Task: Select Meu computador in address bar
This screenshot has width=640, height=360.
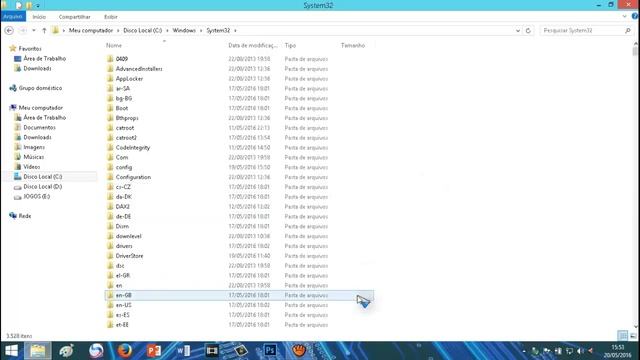Action: coord(91,31)
